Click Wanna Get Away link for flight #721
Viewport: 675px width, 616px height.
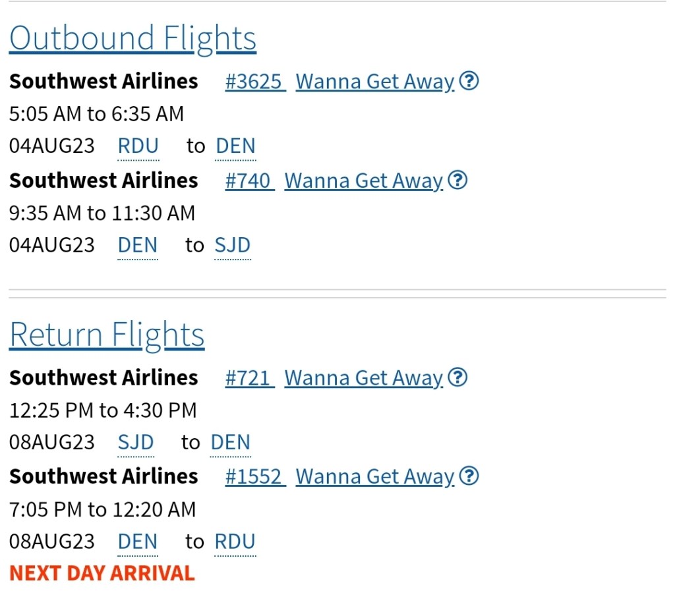[x=363, y=378]
